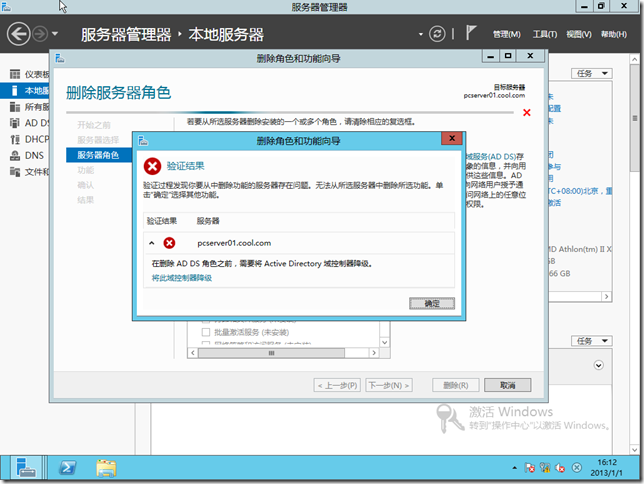Open the upper 任务 dropdown in properties panel
Image resolution: width=644 pixels, height=484 pixels.
pos(591,74)
